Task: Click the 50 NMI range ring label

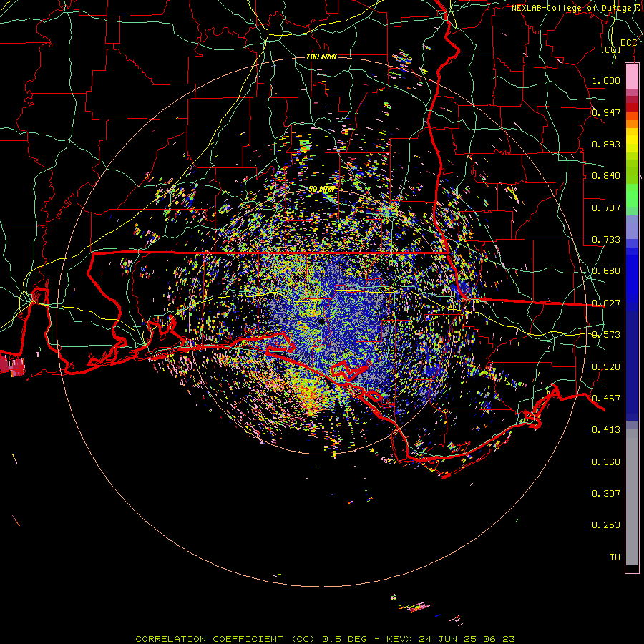Action: [321, 190]
